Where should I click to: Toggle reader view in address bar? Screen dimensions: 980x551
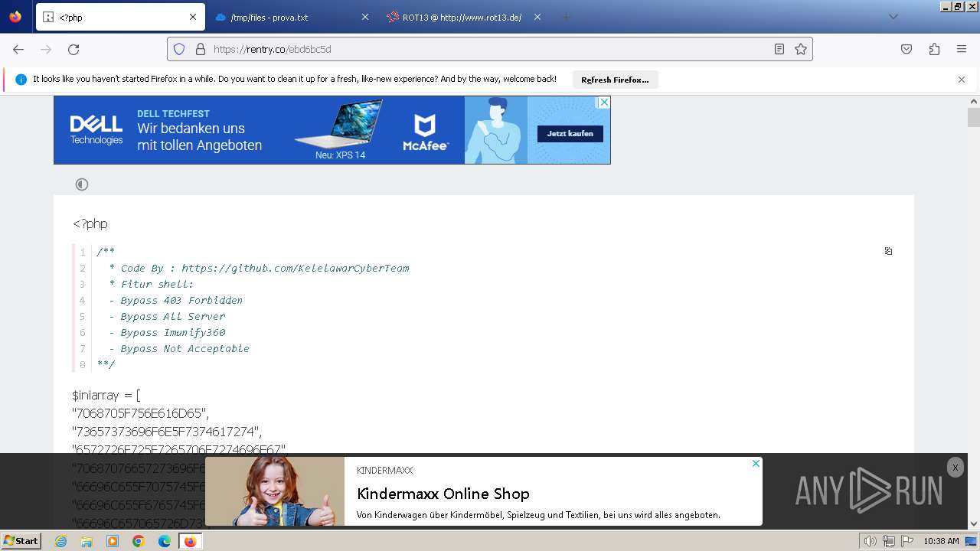pyautogui.click(x=779, y=49)
